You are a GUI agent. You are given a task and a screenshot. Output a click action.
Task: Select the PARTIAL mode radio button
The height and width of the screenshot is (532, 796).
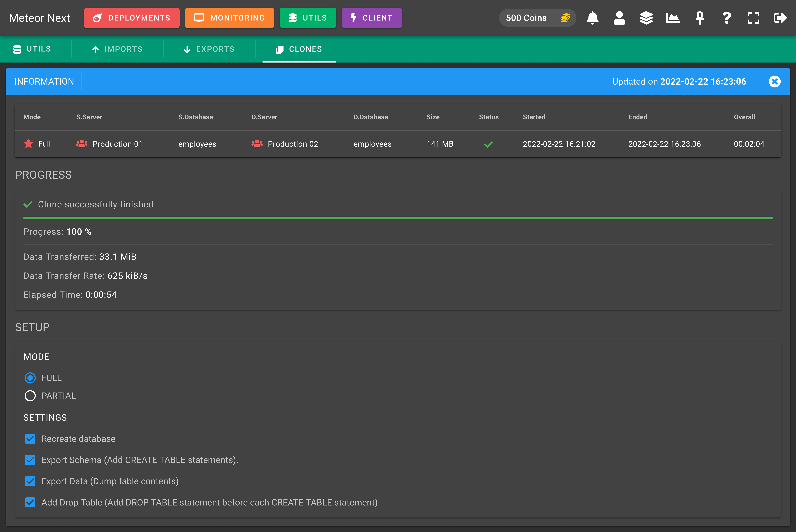[x=30, y=396]
